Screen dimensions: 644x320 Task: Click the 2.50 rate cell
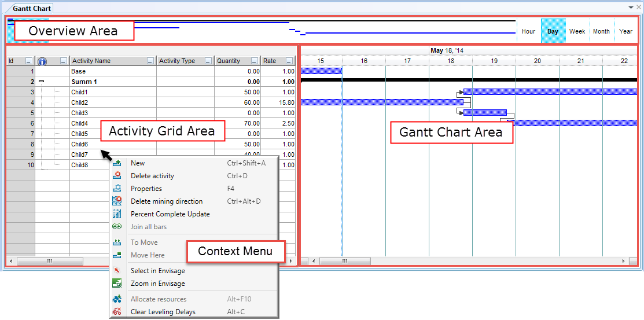(278, 123)
